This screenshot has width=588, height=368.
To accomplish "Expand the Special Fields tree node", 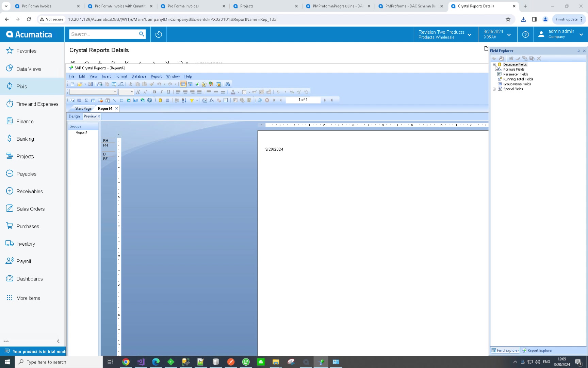I will tap(494, 89).
